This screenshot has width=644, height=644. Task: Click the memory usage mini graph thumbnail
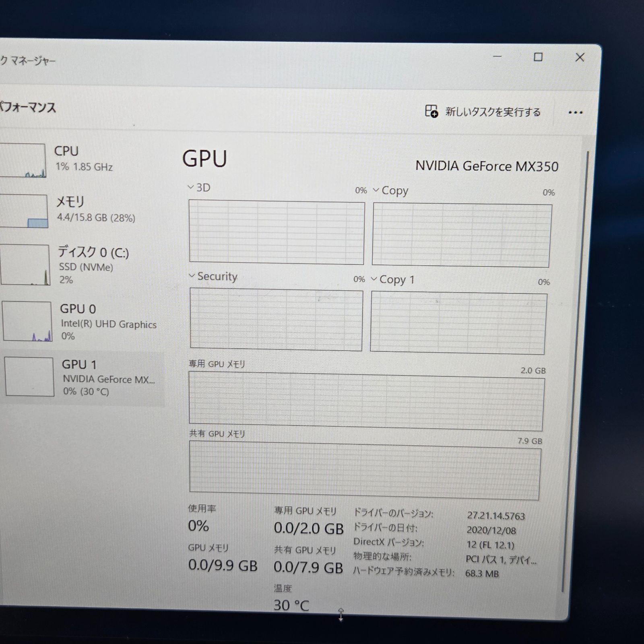(x=23, y=211)
